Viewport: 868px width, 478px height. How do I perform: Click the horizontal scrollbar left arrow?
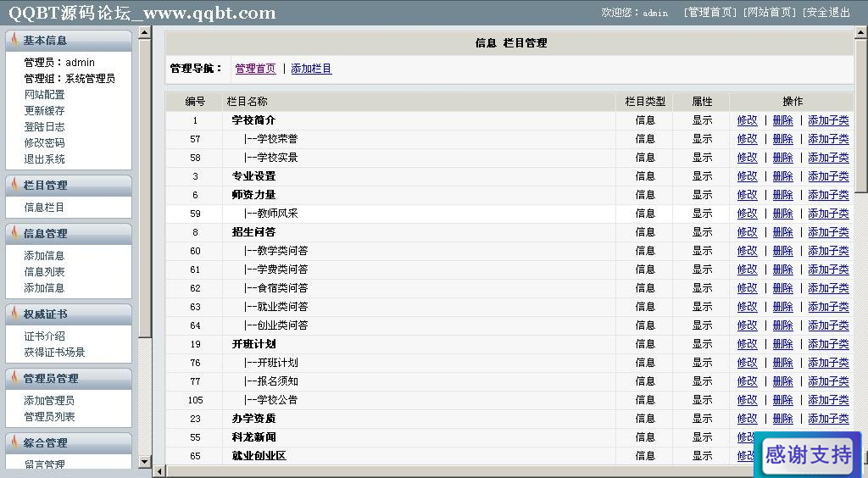(x=159, y=471)
